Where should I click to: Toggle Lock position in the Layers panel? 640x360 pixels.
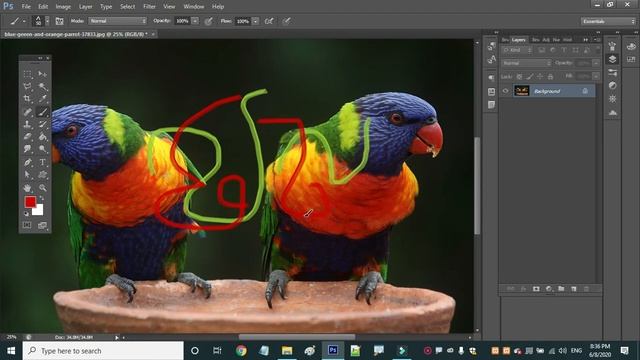pos(540,76)
